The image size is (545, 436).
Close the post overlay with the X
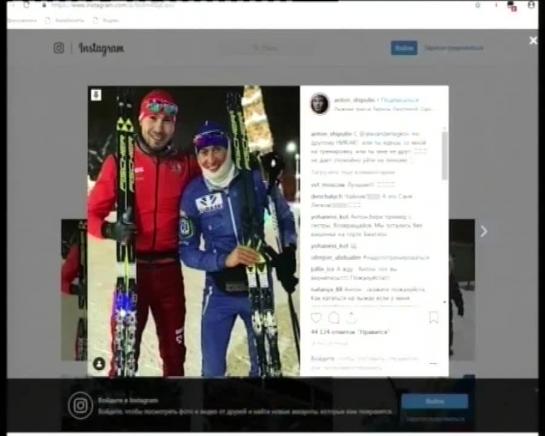pos(533,41)
